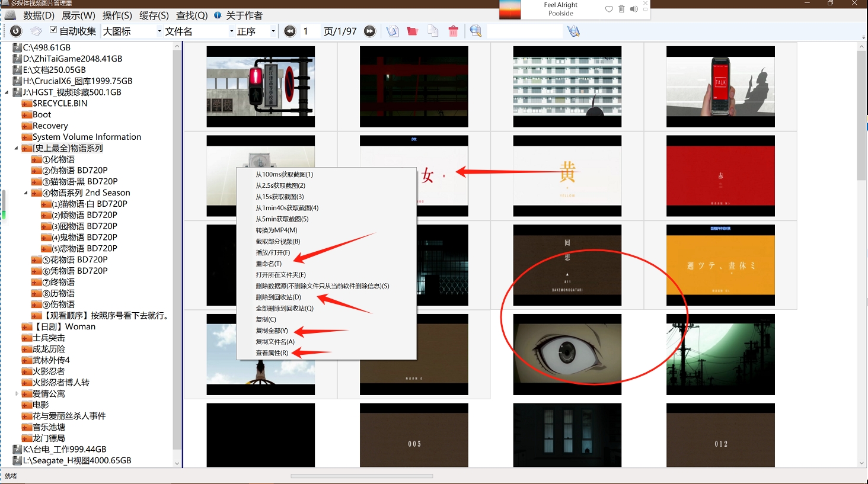
Task: Collapse the ④物语系列 2nd Season folder
Action: 26,193
